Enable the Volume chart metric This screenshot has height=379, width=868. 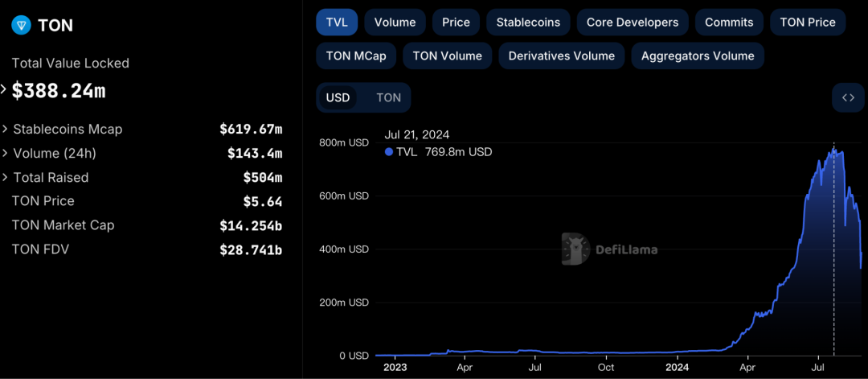pyautogui.click(x=395, y=23)
